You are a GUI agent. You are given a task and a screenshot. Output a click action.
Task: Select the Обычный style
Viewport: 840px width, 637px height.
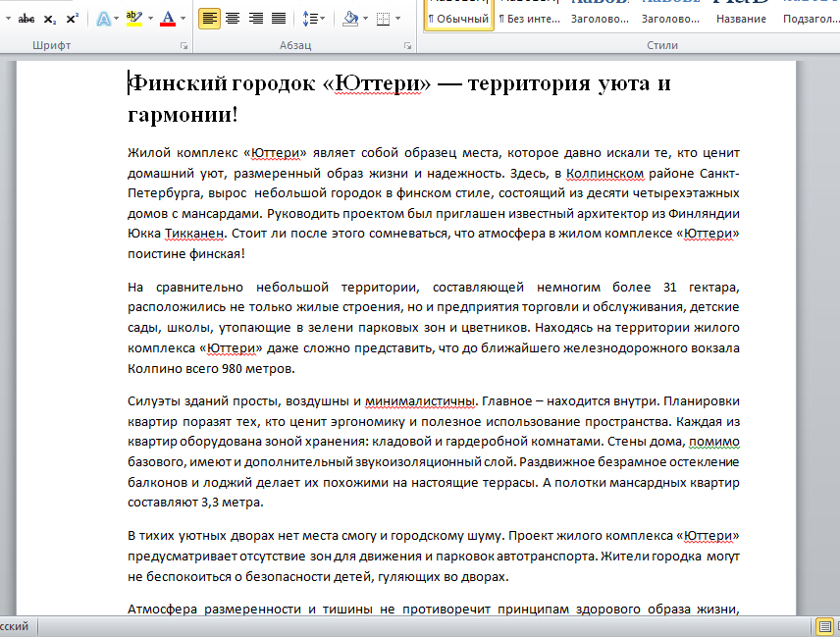459,15
